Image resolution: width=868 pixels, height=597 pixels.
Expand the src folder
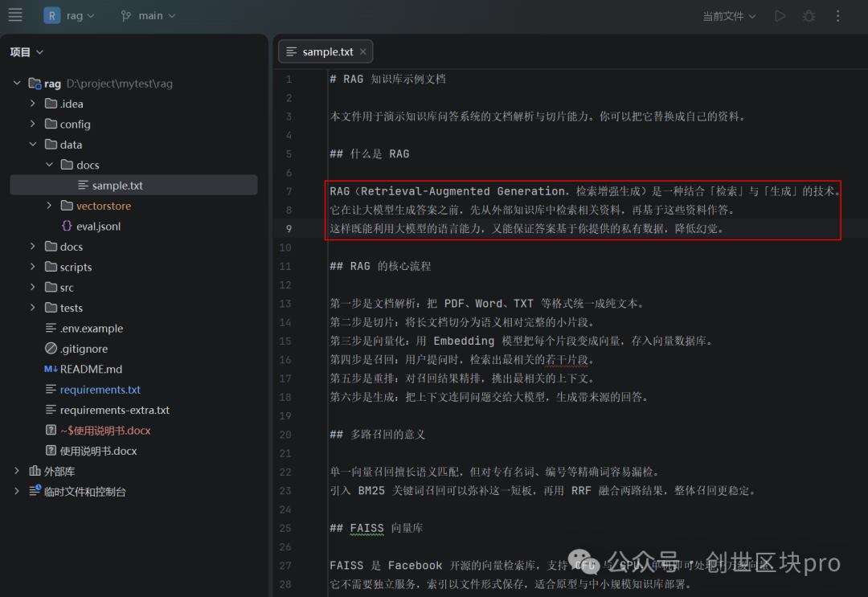[33, 287]
